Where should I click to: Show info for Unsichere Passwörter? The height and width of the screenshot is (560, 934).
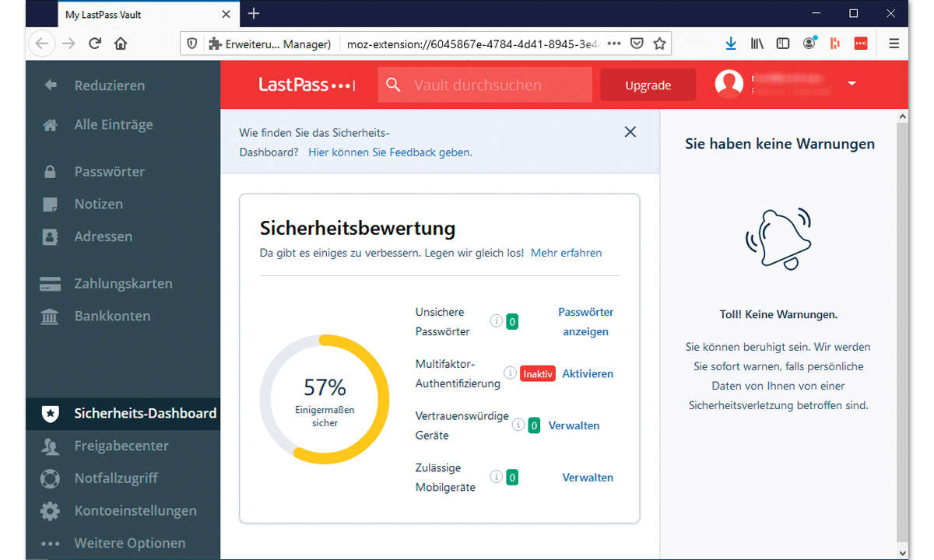point(496,320)
